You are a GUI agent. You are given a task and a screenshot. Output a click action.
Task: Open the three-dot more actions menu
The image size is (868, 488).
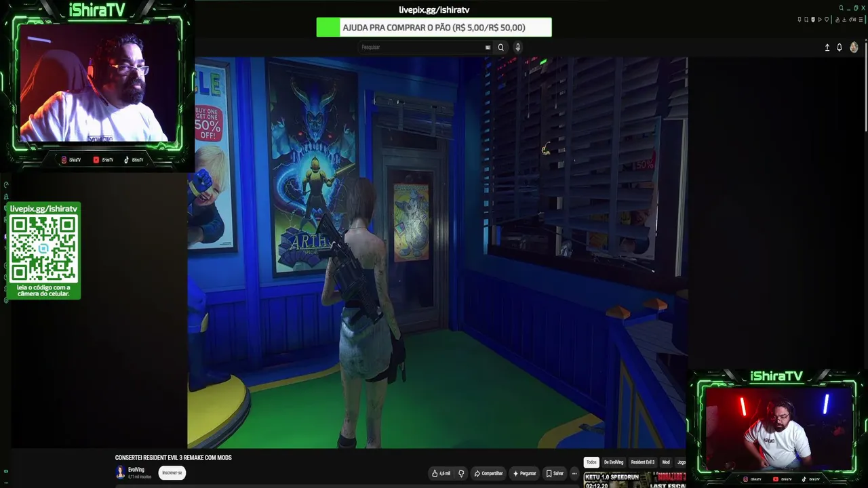[574, 473]
